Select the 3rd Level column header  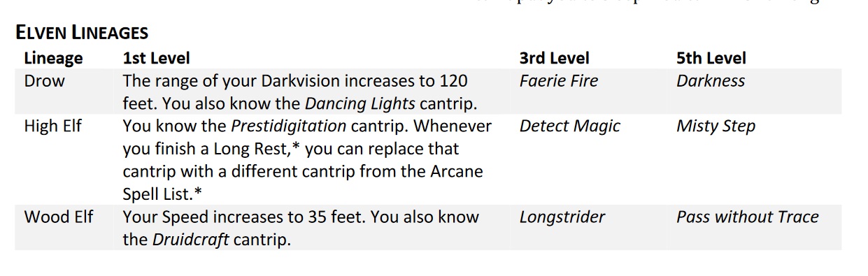point(554,58)
